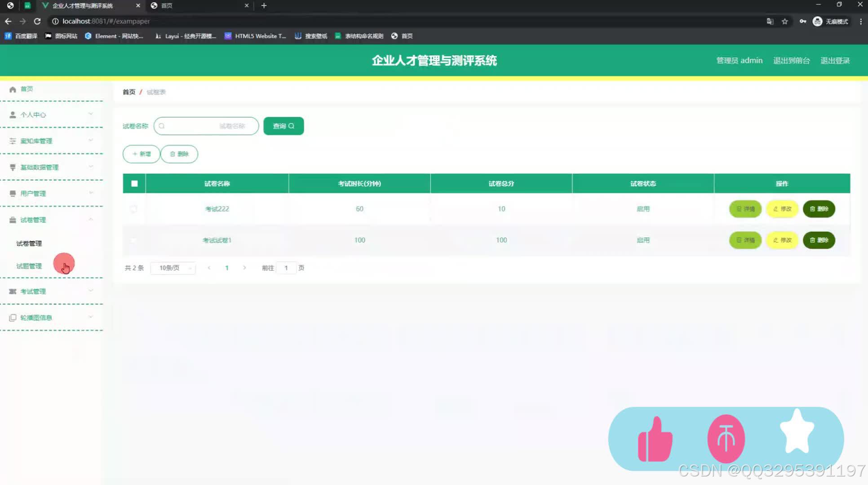Screen dimensions: 868x485
Task: Open the Element bookmark
Action: pos(114,36)
